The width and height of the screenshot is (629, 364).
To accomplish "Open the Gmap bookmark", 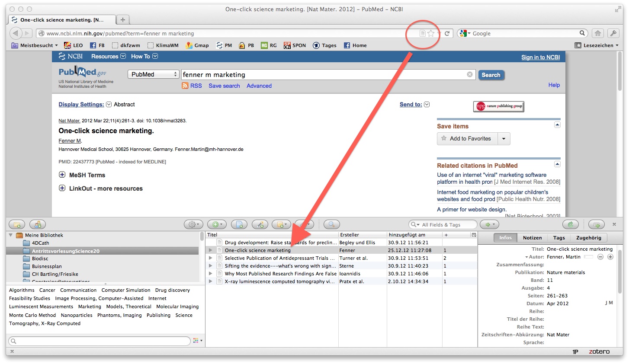I will point(197,45).
